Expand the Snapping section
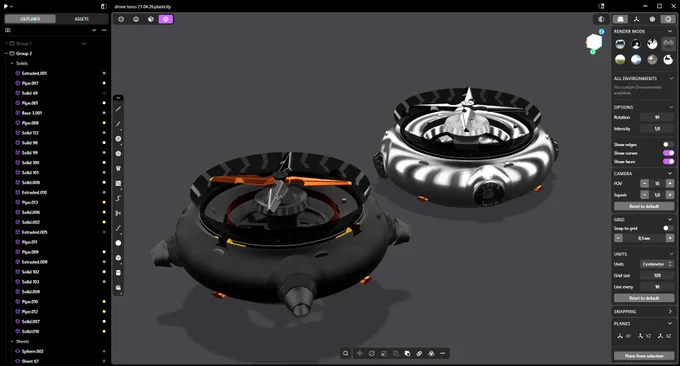 click(x=670, y=311)
